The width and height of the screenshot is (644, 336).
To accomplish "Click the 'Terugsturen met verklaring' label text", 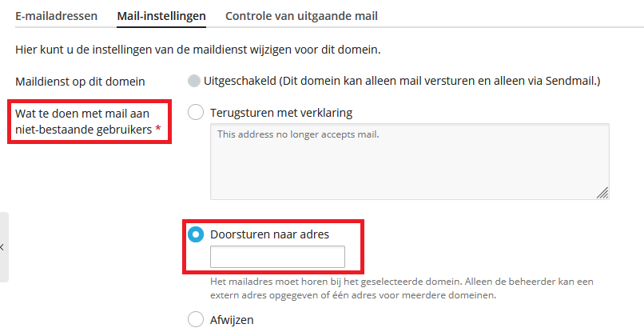I will point(281,113).
